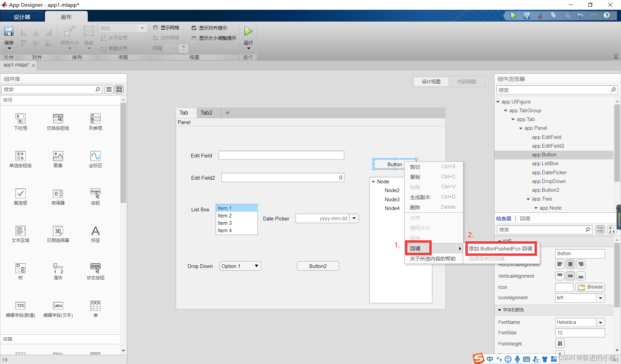621x364 pixels.
Task: Open the 设计器 ribbon tab
Action: pos(22,17)
